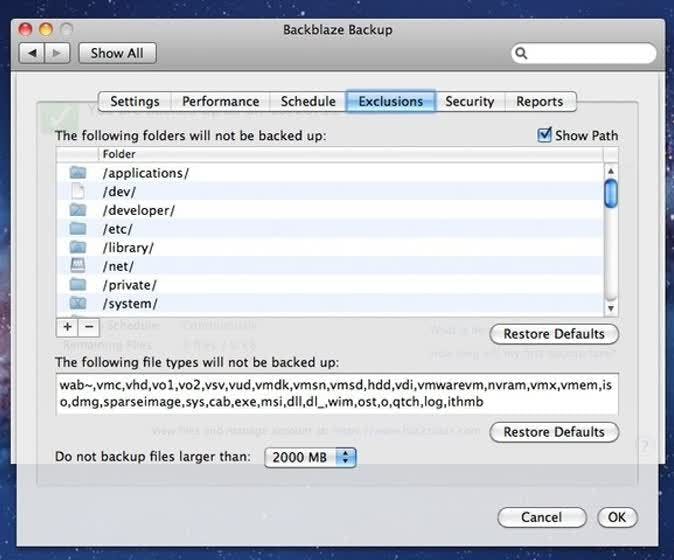Select the /system/ folder icon

pyautogui.click(x=78, y=303)
